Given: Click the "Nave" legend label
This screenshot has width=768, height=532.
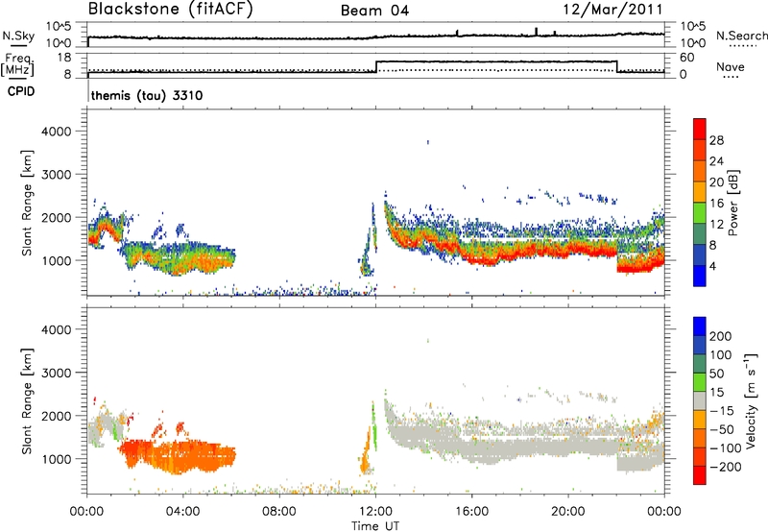Looking at the screenshot, I should click(730, 66).
